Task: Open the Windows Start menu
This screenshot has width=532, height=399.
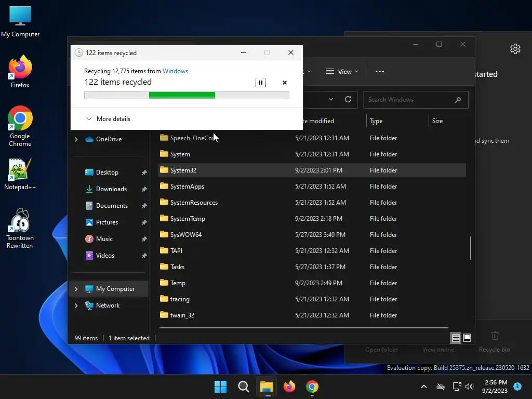Action: point(220,387)
